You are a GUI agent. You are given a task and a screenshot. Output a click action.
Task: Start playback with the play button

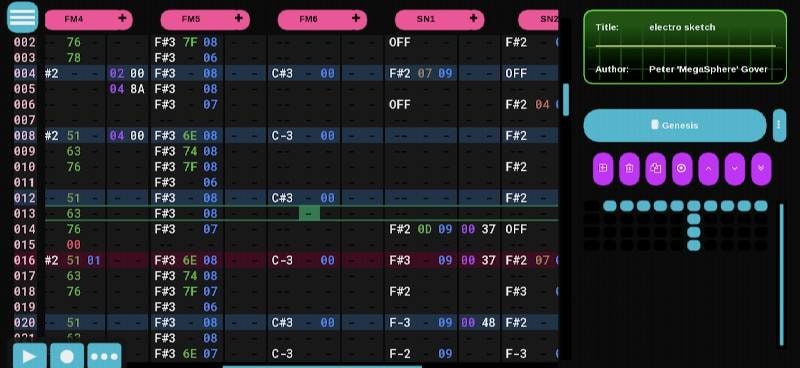[30, 356]
